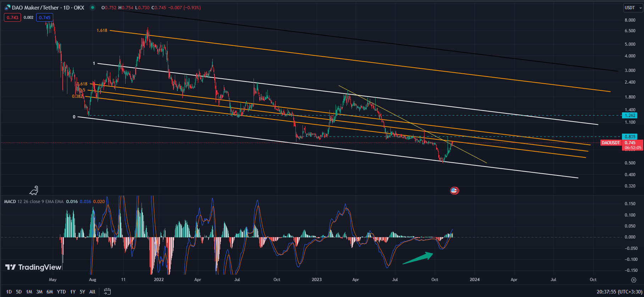This screenshot has height=297, width=644.
Task: Click the 2024 label on time axis
Action: click(x=474, y=280)
